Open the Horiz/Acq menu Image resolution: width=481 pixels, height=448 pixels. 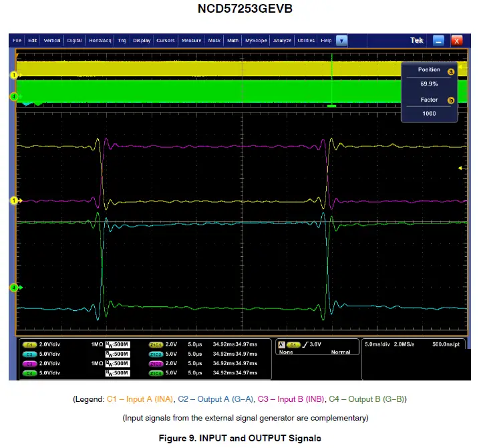[100, 41]
